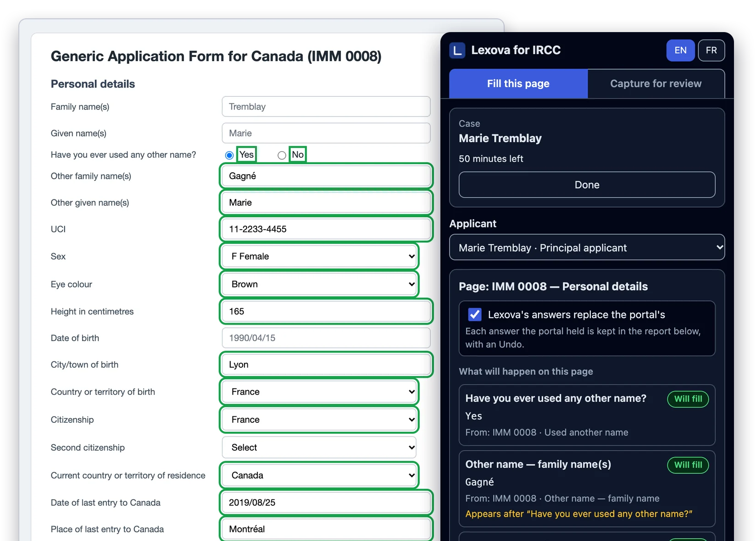Click the "Marie Tremblay" case name
Viewport: 756px width, 541px height.
(x=500, y=138)
